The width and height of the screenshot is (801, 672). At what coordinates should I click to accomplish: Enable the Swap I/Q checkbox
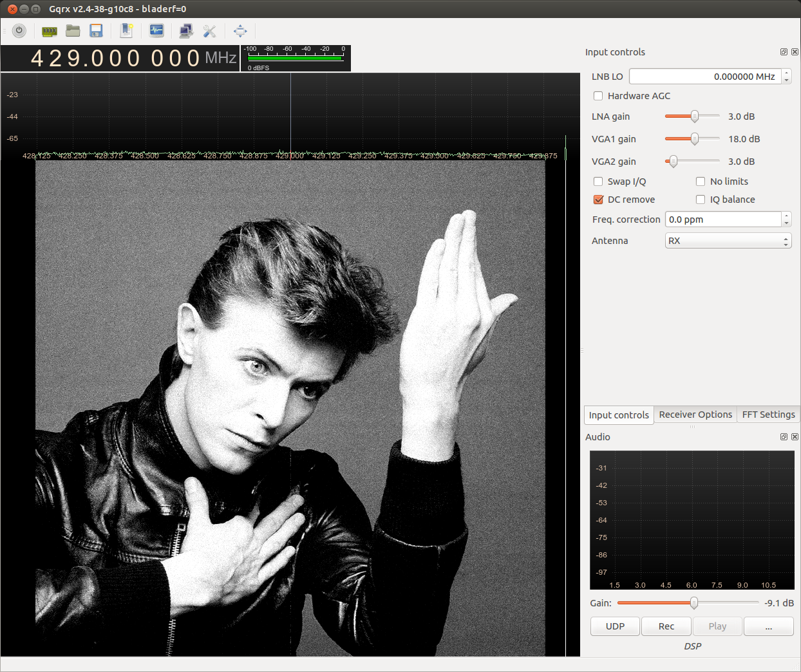click(598, 182)
